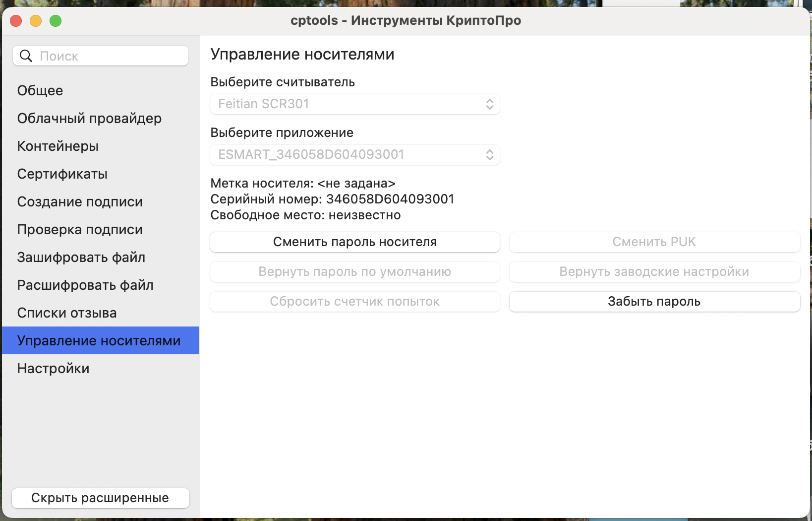Click the serial number text 346058D604093001
Viewport: 812px width, 521px height.
[x=390, y=199]
